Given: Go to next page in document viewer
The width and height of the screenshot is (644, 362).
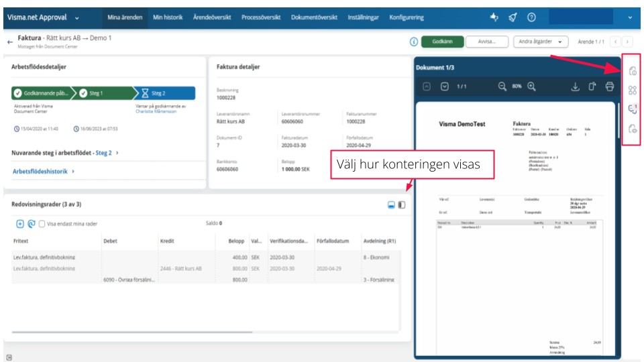Looking at the screenshot, I should pyautogui.click(x=444, y=86).
